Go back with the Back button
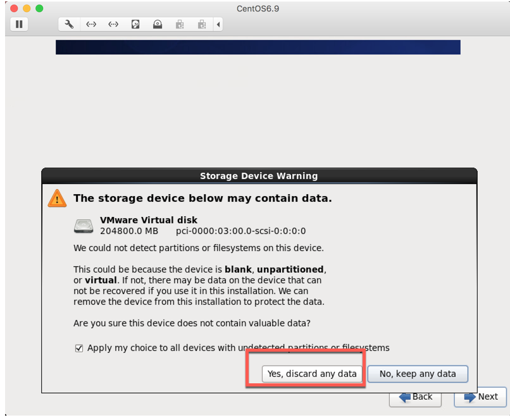Screen dimensions: 510x420 click(415, 397)
